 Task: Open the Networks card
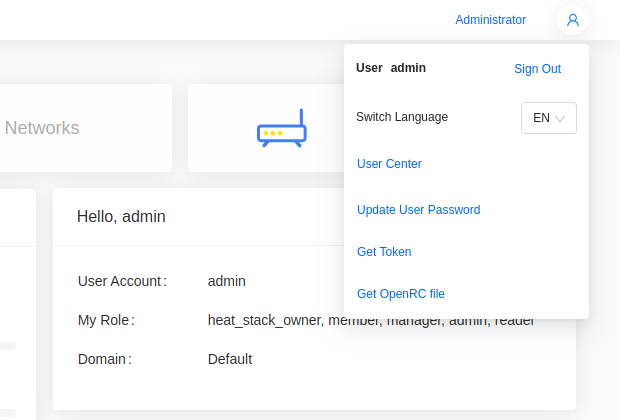[85, 128]
